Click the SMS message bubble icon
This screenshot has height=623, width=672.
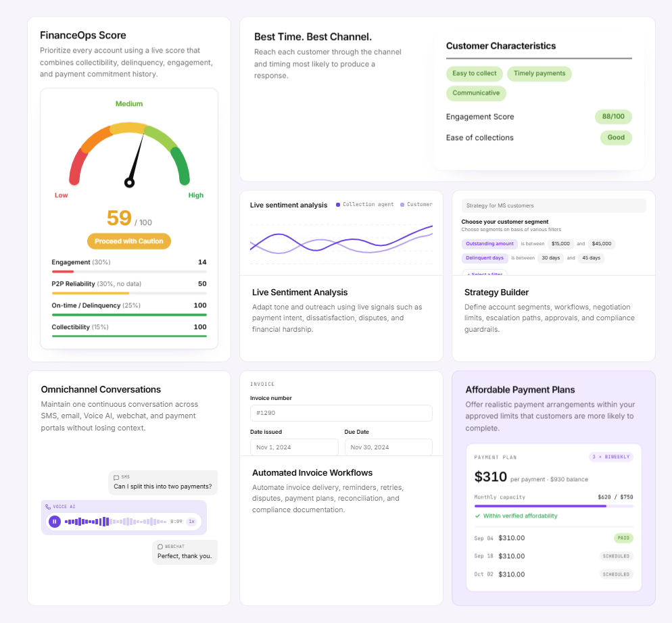pyautogui.click(x=116, y=477)
